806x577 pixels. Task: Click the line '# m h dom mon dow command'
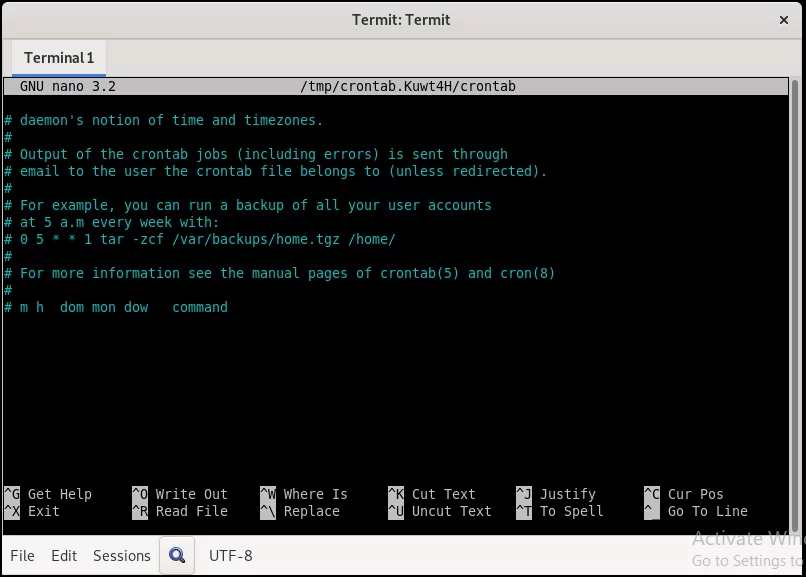click(x=116, y=307)
